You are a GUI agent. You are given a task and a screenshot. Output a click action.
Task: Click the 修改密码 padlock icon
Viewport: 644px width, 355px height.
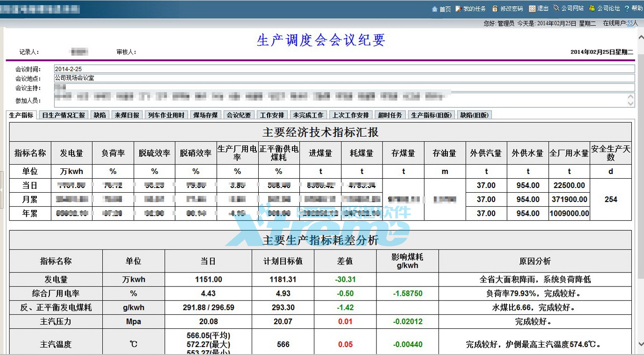pos(495,8)
